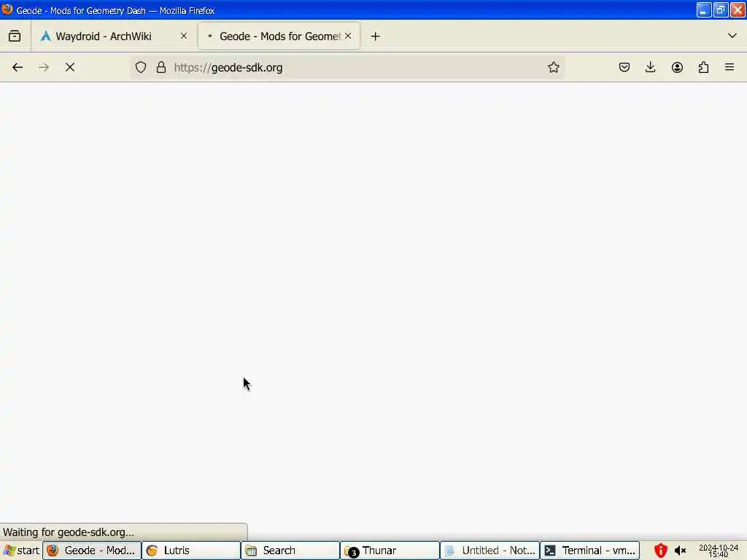This screenshot has height=560, width=747.
Task: Click the Firefox logo in the title bar
Action: point(7,9)
